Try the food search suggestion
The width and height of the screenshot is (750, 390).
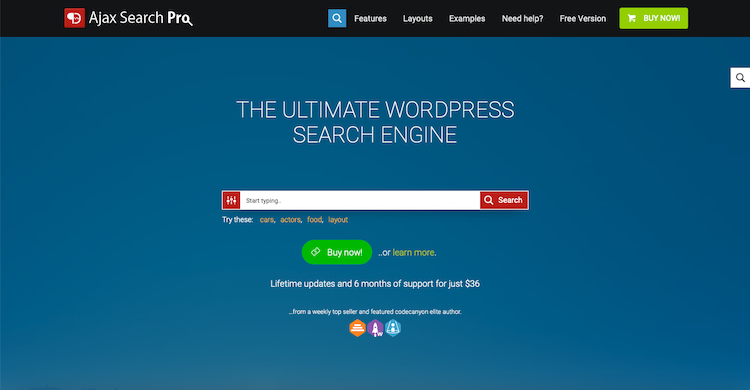315,220
